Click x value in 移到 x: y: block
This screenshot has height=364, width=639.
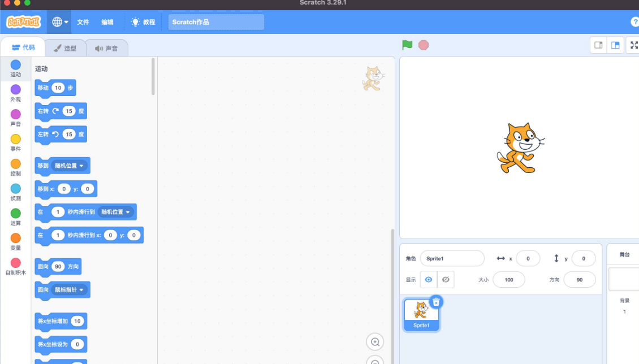click(x=63, y=189)
